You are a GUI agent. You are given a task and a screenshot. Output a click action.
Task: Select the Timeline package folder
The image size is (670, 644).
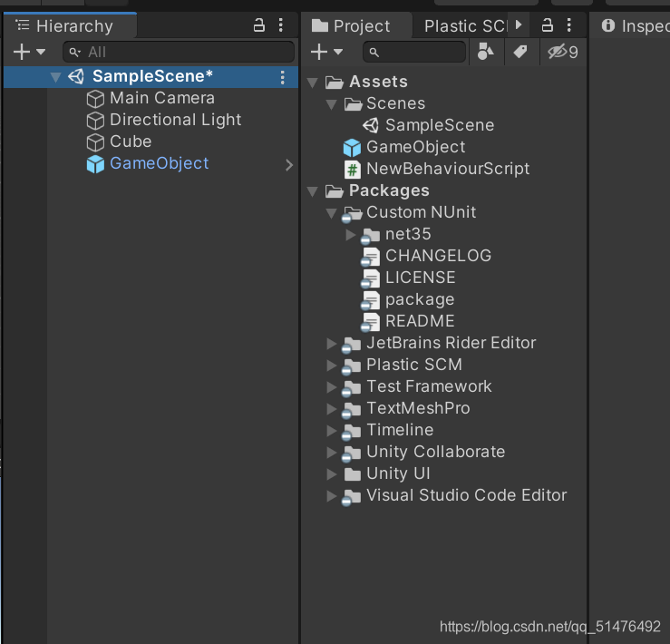400,430
